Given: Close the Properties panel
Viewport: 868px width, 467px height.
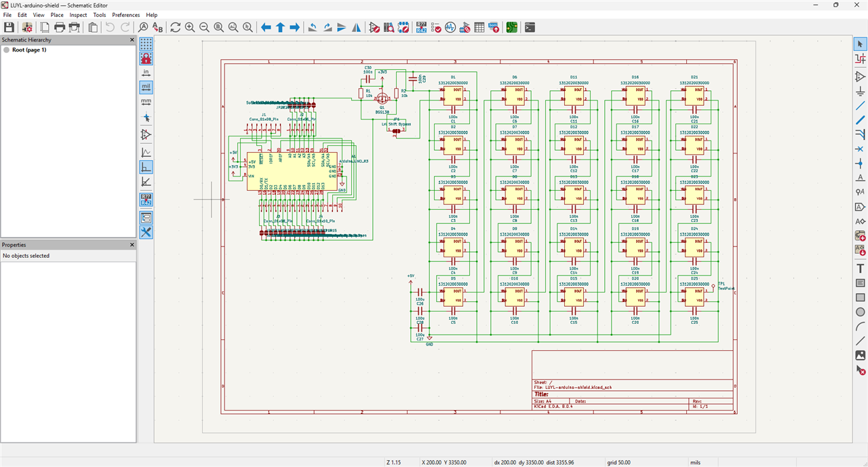Looking at the screenshot, I should click(132, 245).
